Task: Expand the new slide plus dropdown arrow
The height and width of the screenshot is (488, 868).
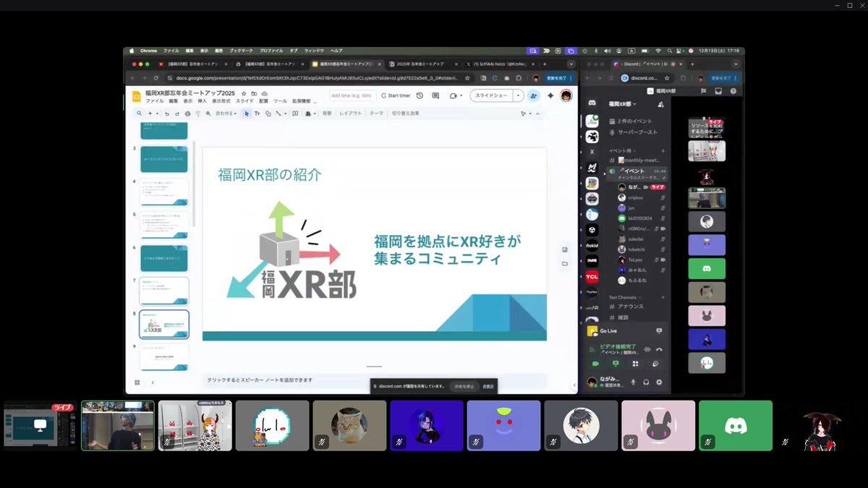Action: (x=157, y=114)
